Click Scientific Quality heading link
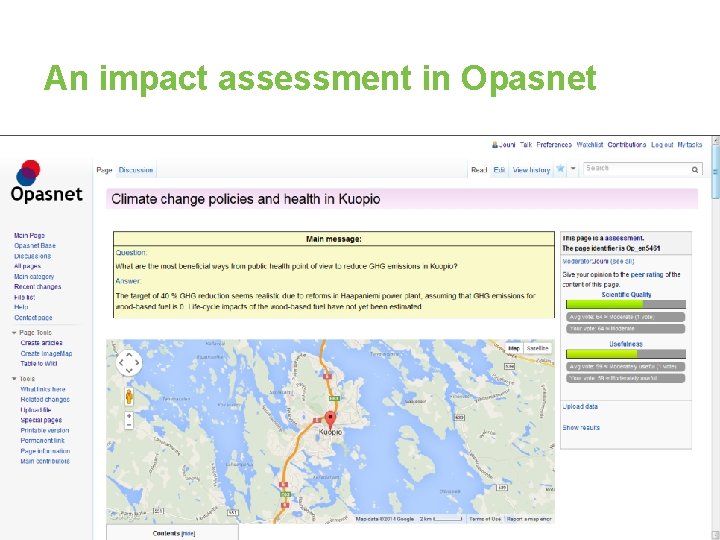 tap(626, 294)
